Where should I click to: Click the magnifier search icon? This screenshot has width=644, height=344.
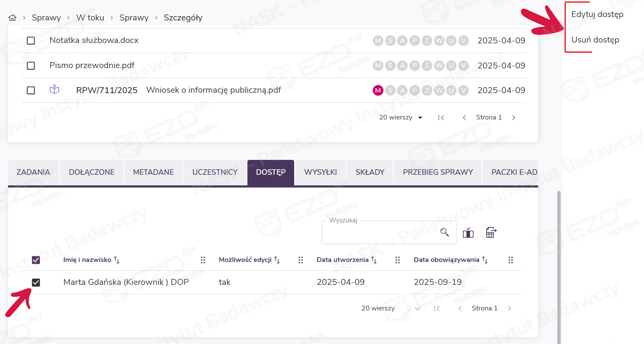(x=445, y=232)
